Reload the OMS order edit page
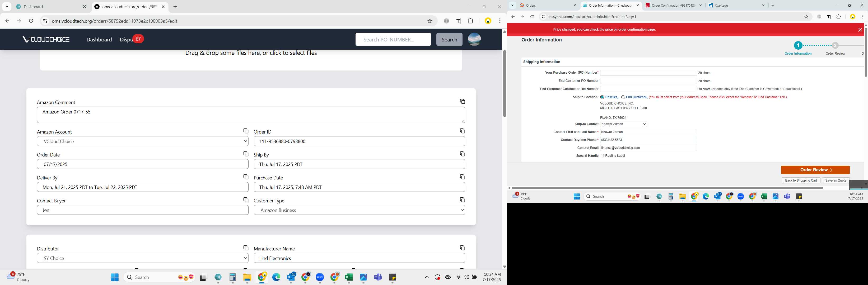This screenshot has width=868, height=285. point(31,21)
